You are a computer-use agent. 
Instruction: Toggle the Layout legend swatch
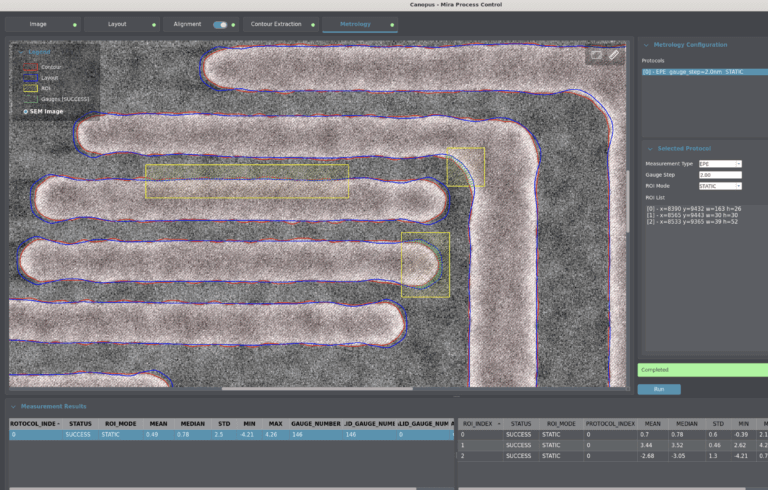(30, 77)
